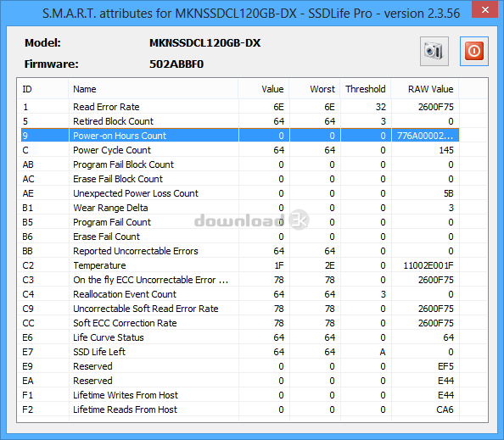Select the SSD Life Left row

click(240, 352)
